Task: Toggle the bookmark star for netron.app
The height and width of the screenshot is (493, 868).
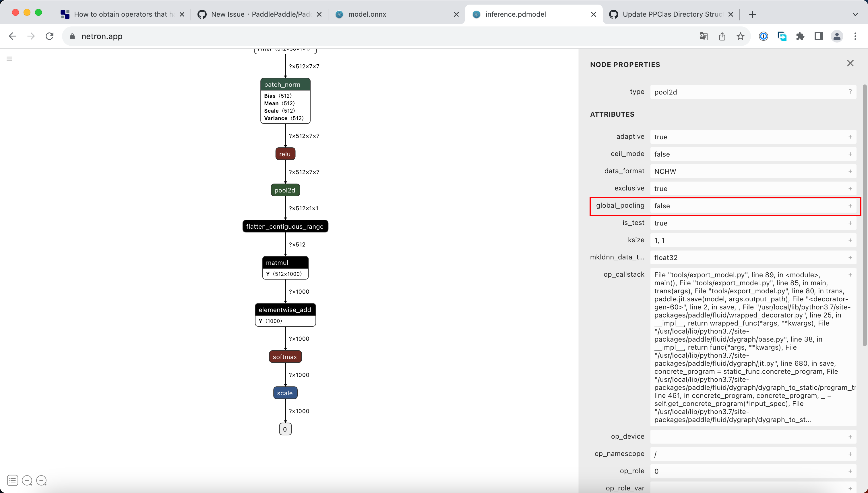Action: click(x=741, y=36)
